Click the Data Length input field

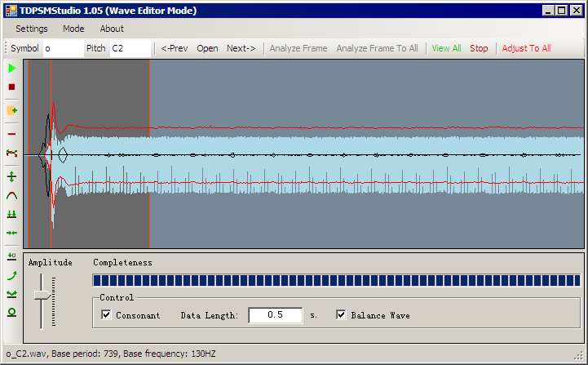tap(276, 315)
